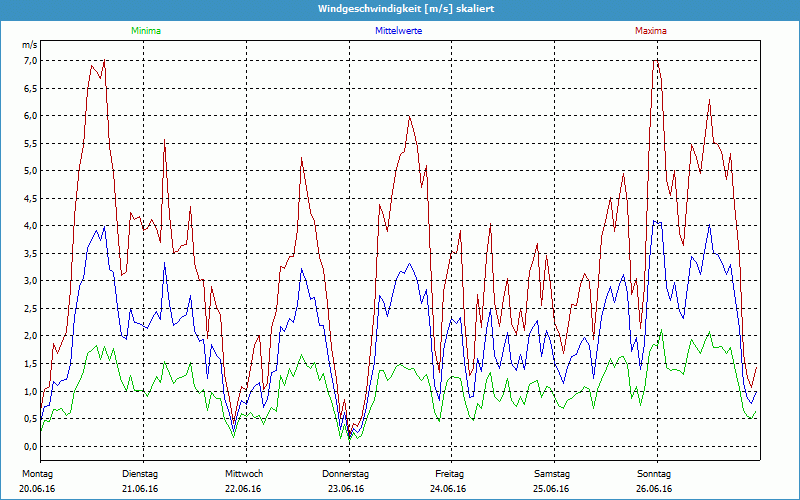This screenshot has width=800, height=500.
Task: Click the 1,5 y-axis value
Action: point(31,364)
